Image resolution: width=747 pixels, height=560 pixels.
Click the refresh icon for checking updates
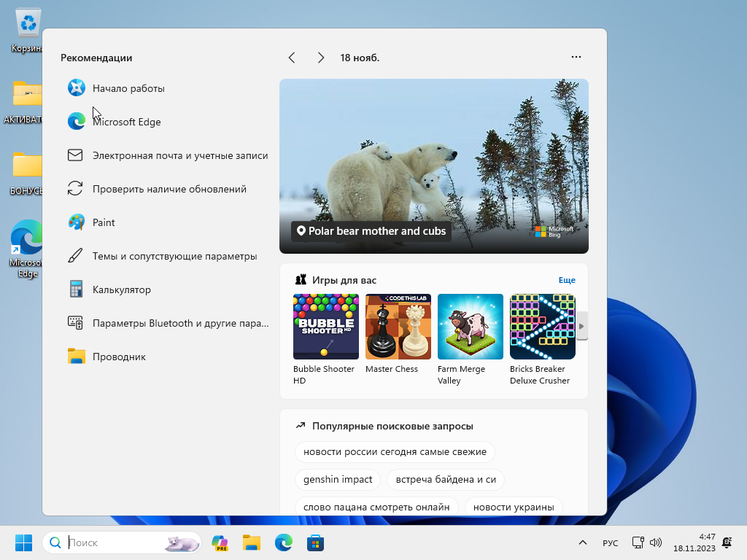(x=75, y=189)
